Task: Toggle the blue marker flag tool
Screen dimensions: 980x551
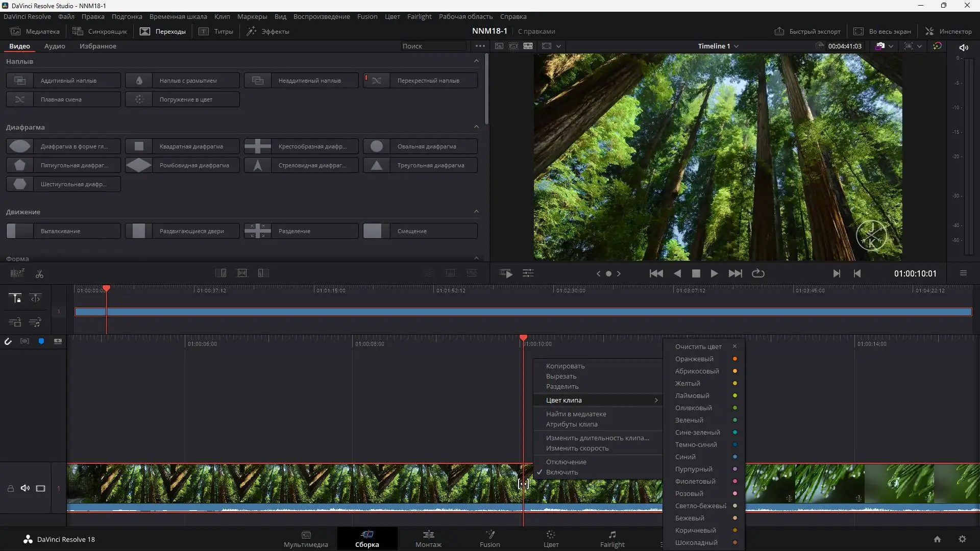Action: pos(41,341)
